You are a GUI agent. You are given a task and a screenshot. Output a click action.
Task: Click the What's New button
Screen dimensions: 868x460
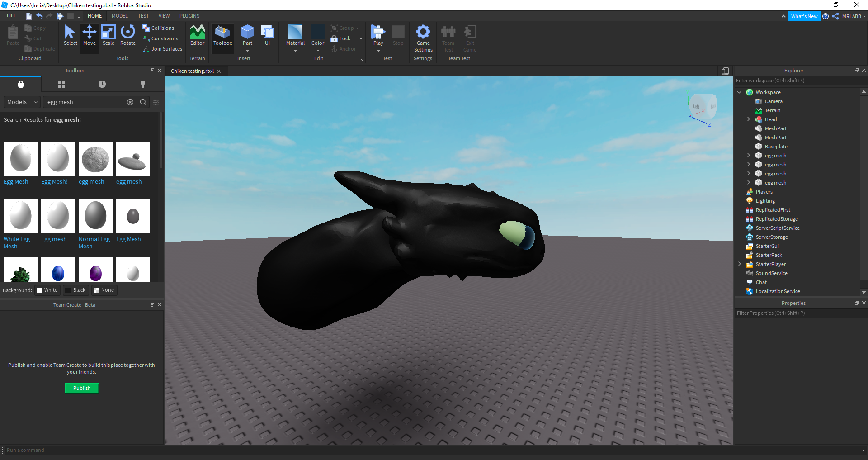click(804, 16)
